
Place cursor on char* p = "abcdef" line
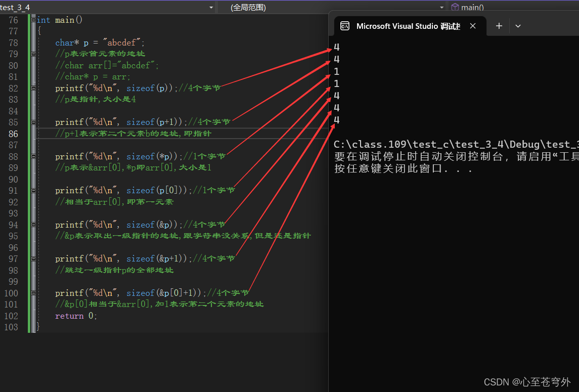pyautogui.click(x=100, y=43)
